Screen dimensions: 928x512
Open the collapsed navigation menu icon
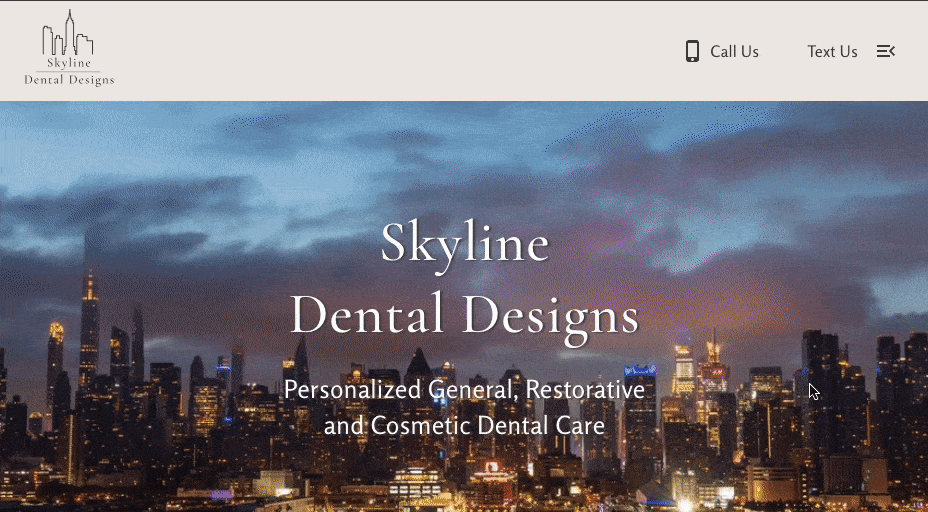coord(885,51)
